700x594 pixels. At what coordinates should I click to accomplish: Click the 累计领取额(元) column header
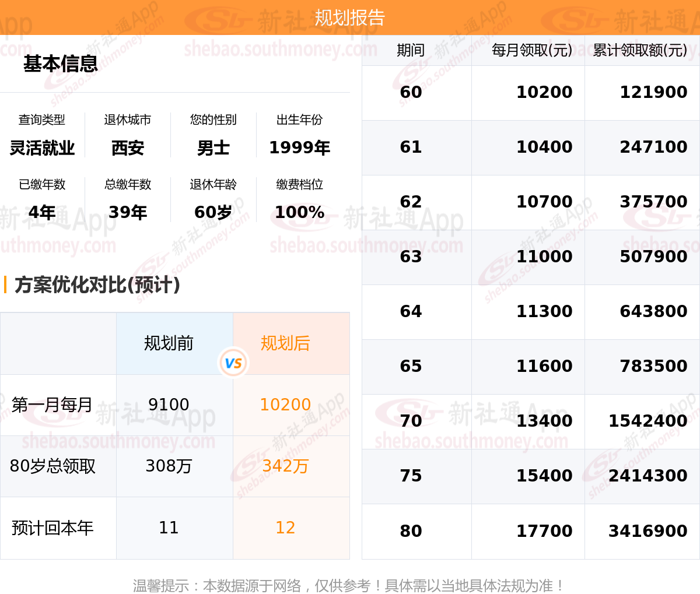pyautogui.click(x=640, y=50)
